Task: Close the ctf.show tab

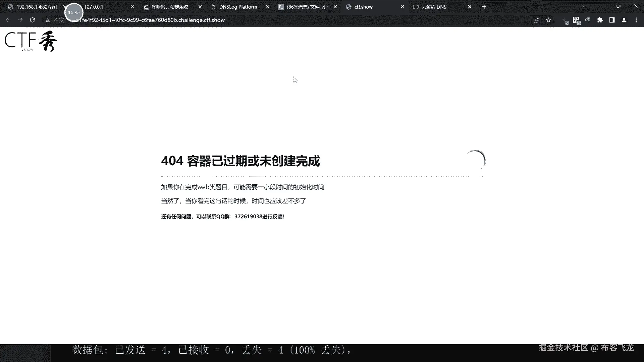Action: click(402, 7)
